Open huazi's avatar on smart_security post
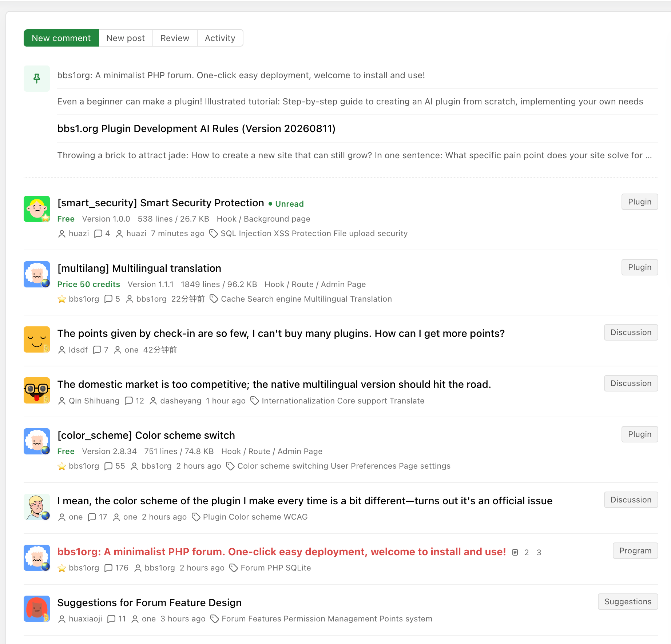Image resolution: width=671 pixels, height=644 pixels. (37, 209)
